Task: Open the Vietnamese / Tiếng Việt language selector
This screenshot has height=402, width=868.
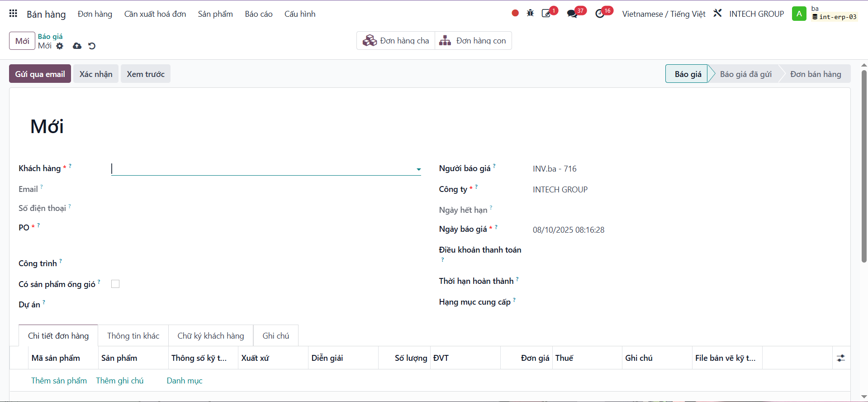Action: tap(664, 14)
